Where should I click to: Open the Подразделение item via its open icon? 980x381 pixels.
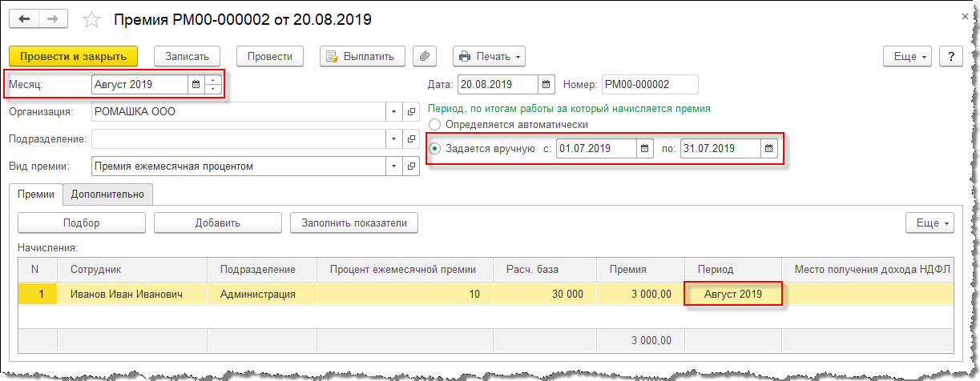pos(411,139)
